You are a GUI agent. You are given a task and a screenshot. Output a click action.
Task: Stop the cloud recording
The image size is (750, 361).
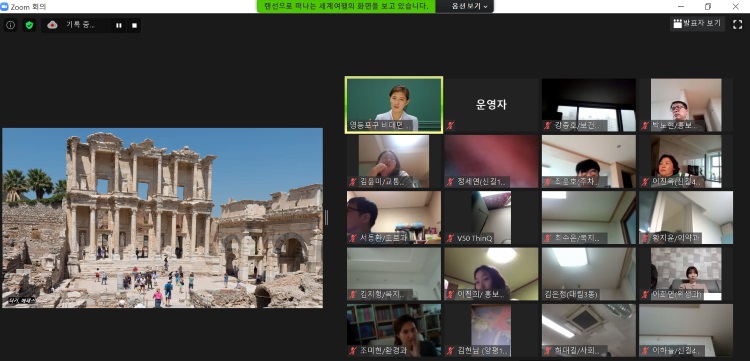click(x=134, y=26)
